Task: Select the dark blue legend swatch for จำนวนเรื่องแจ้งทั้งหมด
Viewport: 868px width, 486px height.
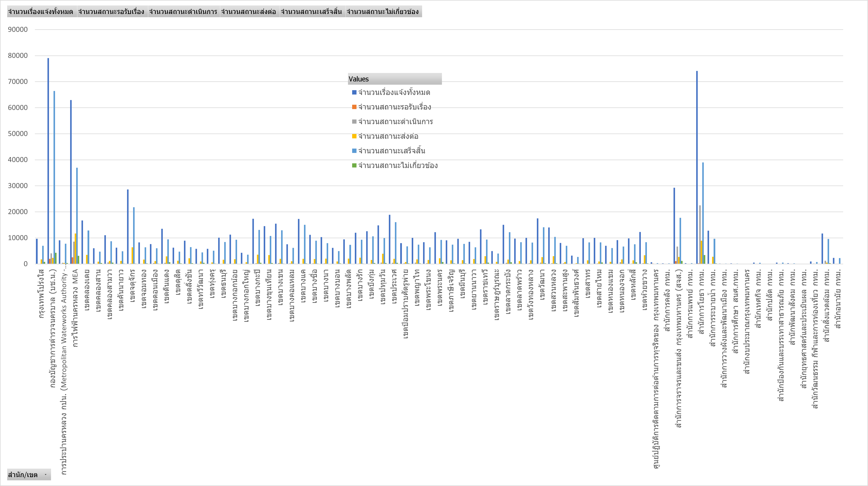Action: [354, 92]
